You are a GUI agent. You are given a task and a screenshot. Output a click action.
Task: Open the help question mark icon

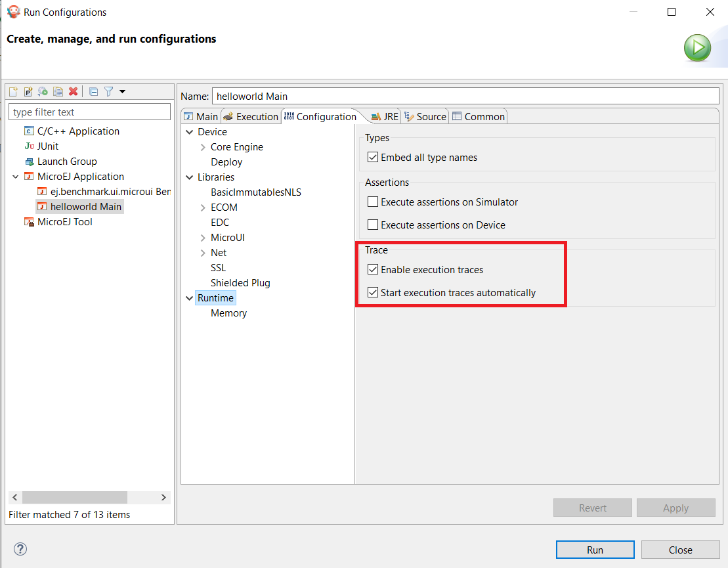[20, 550]
